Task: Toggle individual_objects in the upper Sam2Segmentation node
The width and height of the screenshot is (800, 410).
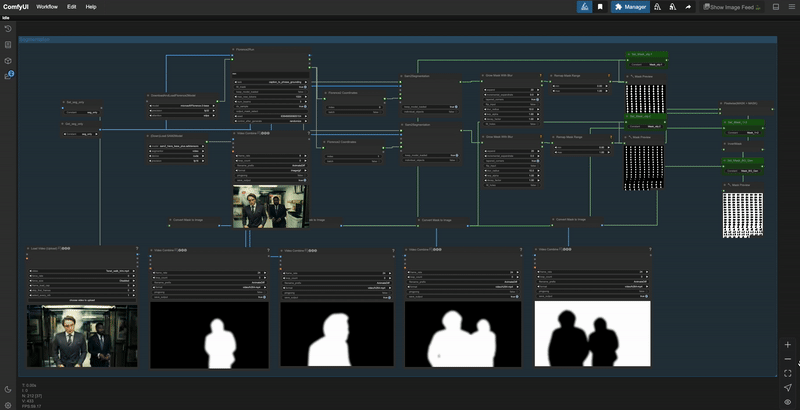Action: [431, 112]
